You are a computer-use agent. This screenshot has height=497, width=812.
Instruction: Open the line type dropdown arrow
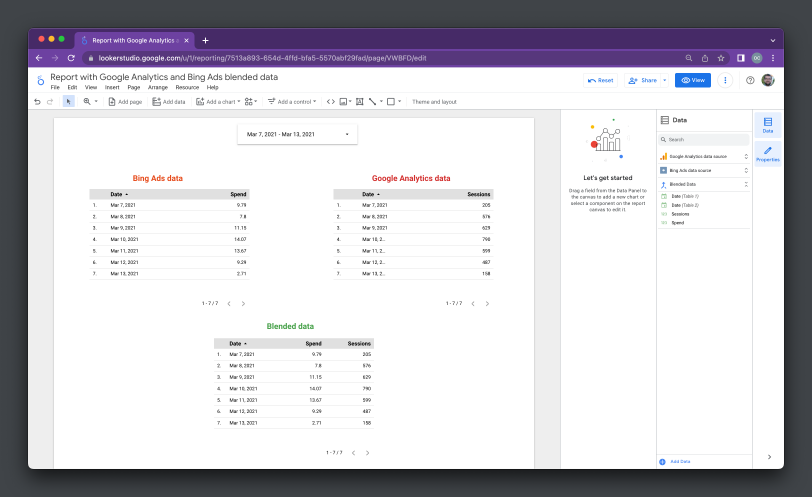[x=381, y=101]
